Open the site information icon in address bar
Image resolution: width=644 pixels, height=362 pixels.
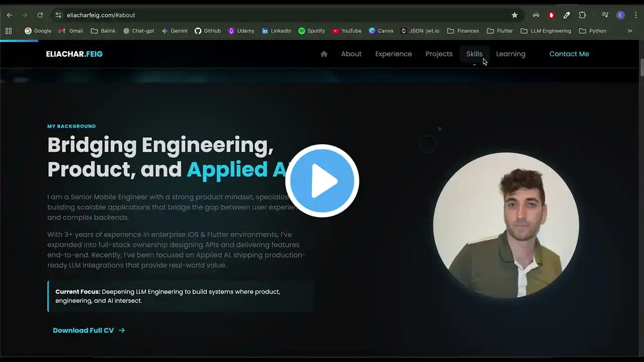58,15
